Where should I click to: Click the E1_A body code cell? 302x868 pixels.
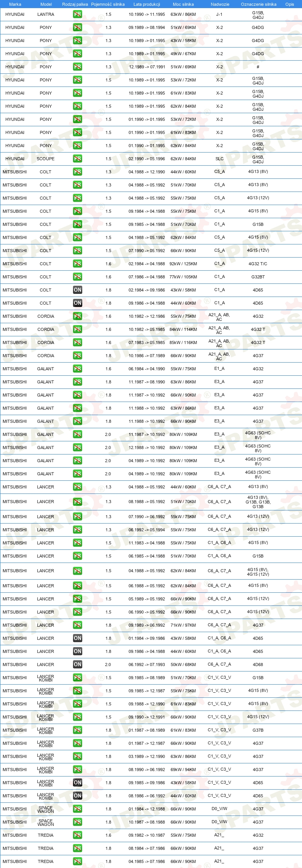[219, 369]
